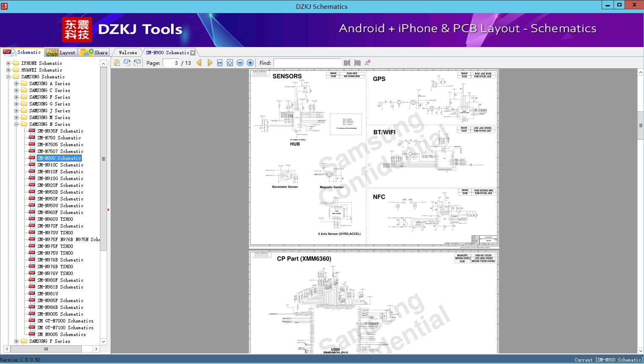Toggle the match case icon
This screenshot has width=644, height=364.
[368, 63]
